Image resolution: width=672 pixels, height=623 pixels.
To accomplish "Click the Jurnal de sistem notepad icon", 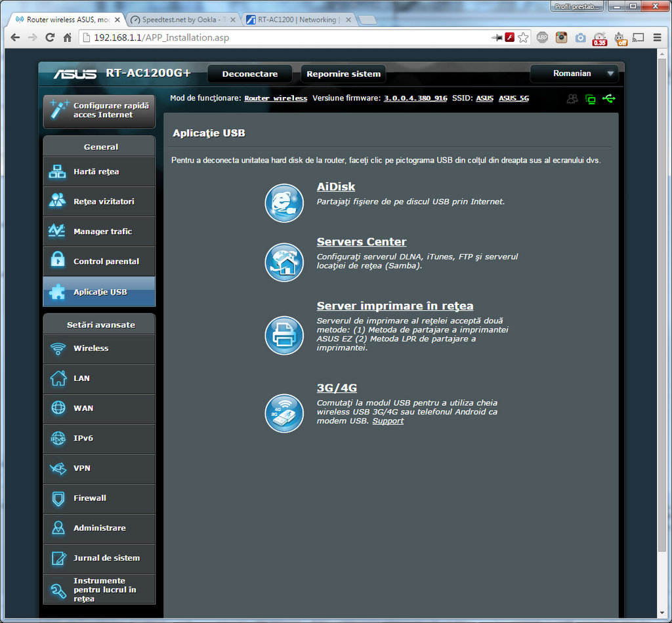I will coord(58,558).
